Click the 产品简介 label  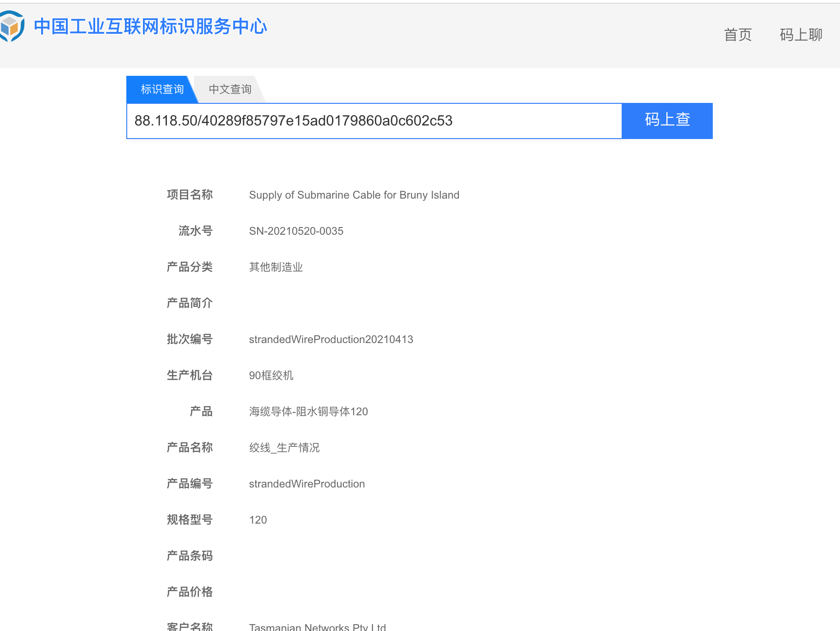[x=189, y=303]
